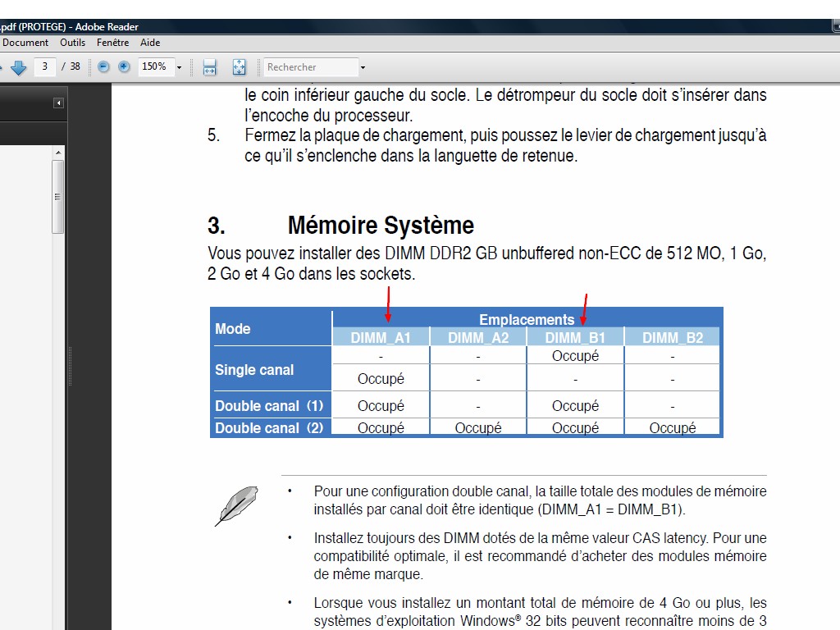Open the Fenêtre menu
This screenshot has height=630, width=840.
click(112, 43)
